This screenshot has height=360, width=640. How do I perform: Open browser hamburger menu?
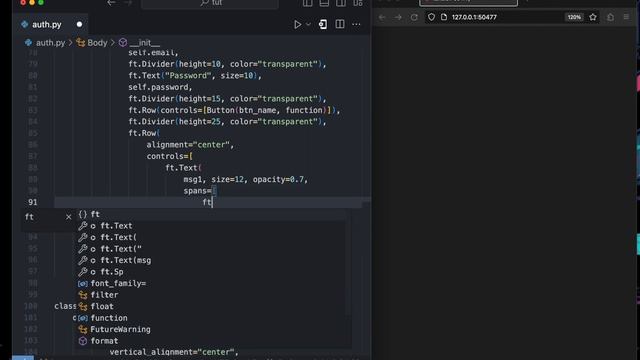click(626, 17)
